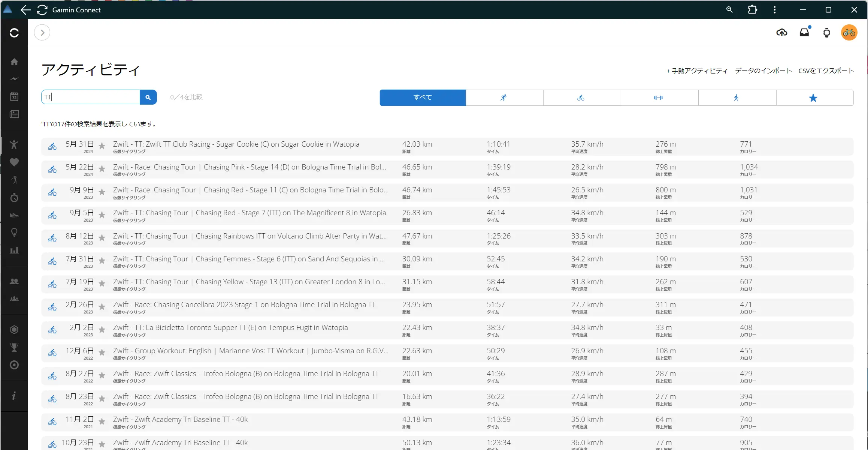
Task: Favorite the 7月 19日 Chasing Yellow activity star
Action: pos(102,284)
